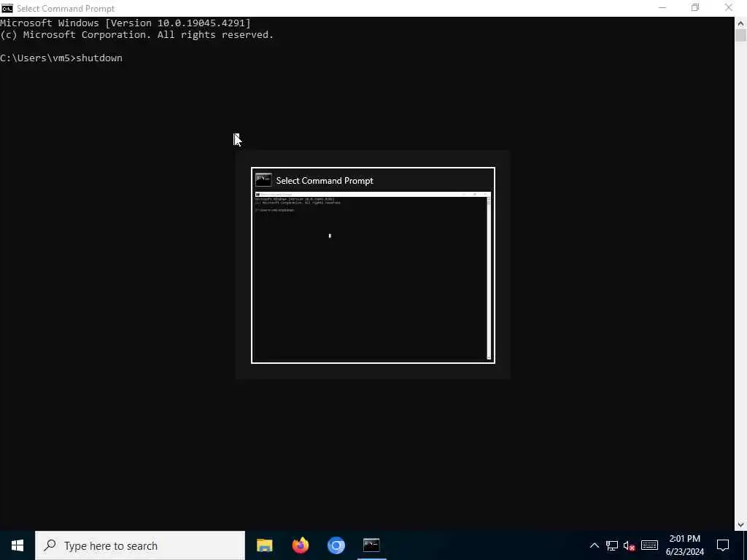This screenshot has width=747, height=560.
Task: Click the 'shutdown' command text
Action: [x=99, y=58]
